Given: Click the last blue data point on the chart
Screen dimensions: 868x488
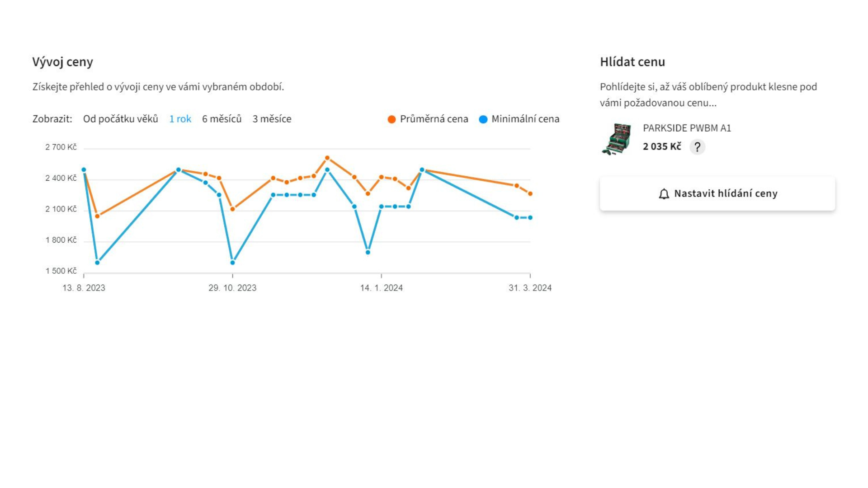Looking at the screenshot, I should (x=530, y=218).
